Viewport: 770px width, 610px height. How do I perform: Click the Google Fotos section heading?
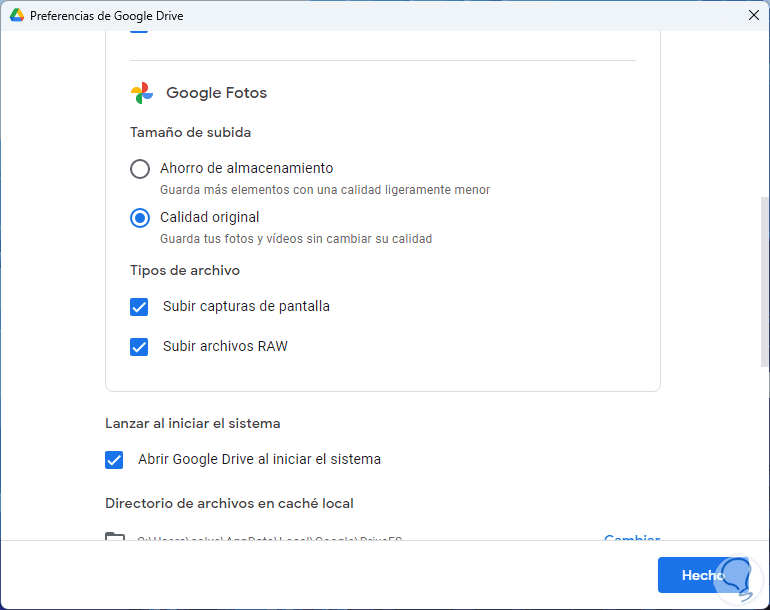[216, 93]
